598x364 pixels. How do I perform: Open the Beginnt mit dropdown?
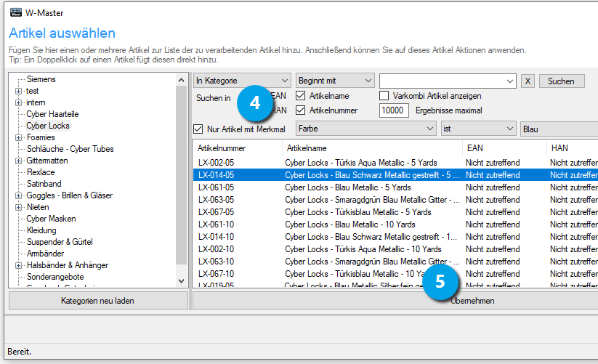[335, 81]
